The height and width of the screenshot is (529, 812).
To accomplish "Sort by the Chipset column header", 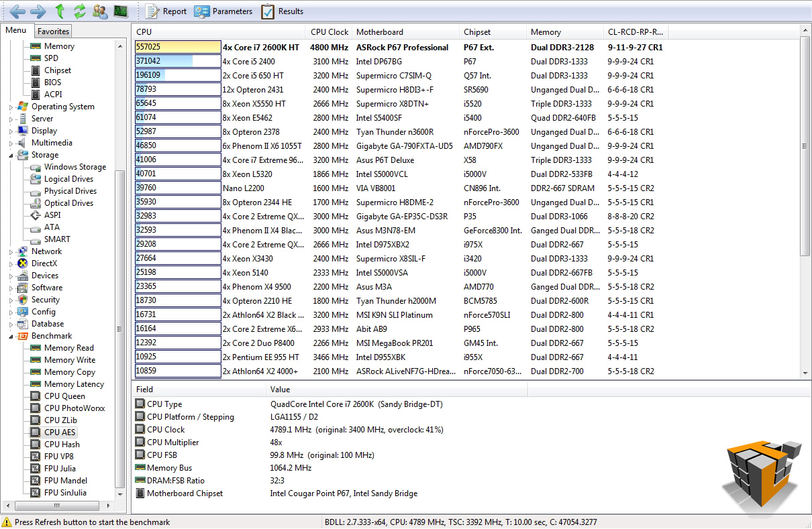I will [x=493, y=32].
